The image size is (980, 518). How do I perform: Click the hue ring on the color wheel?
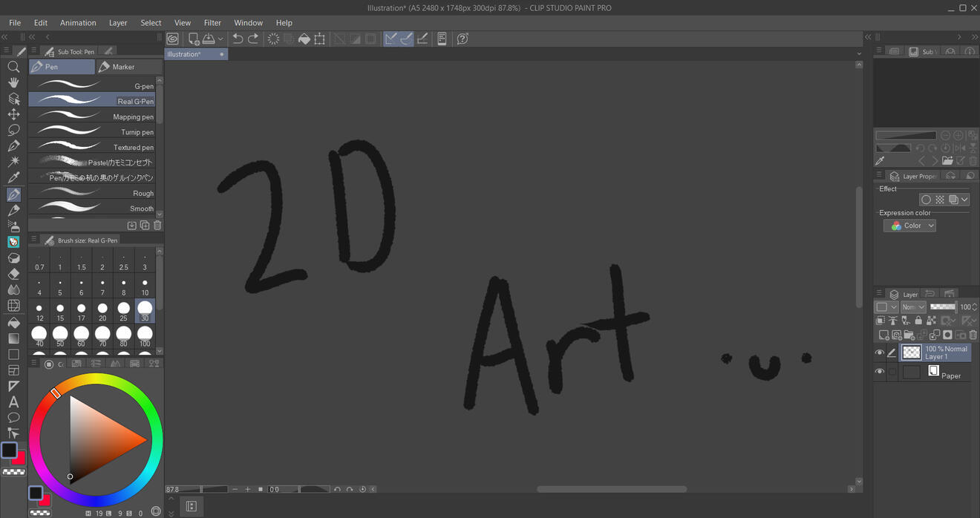97,380
